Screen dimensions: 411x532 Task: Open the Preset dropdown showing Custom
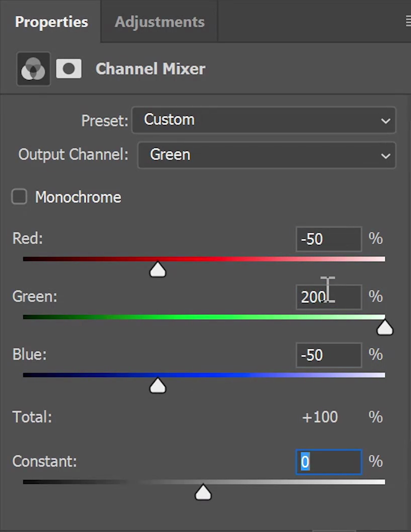(x=264, y=120)
